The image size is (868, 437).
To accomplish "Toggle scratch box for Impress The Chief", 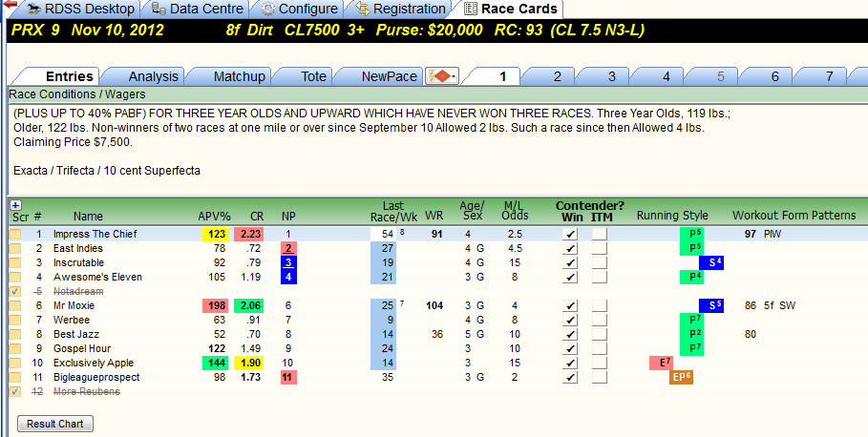I will tap(15, 234).
